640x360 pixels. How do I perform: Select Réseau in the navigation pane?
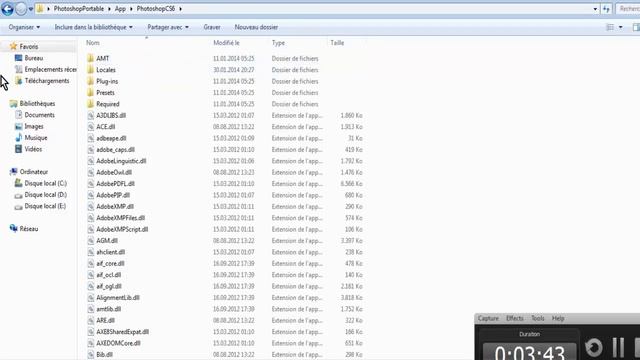(29, 229)
